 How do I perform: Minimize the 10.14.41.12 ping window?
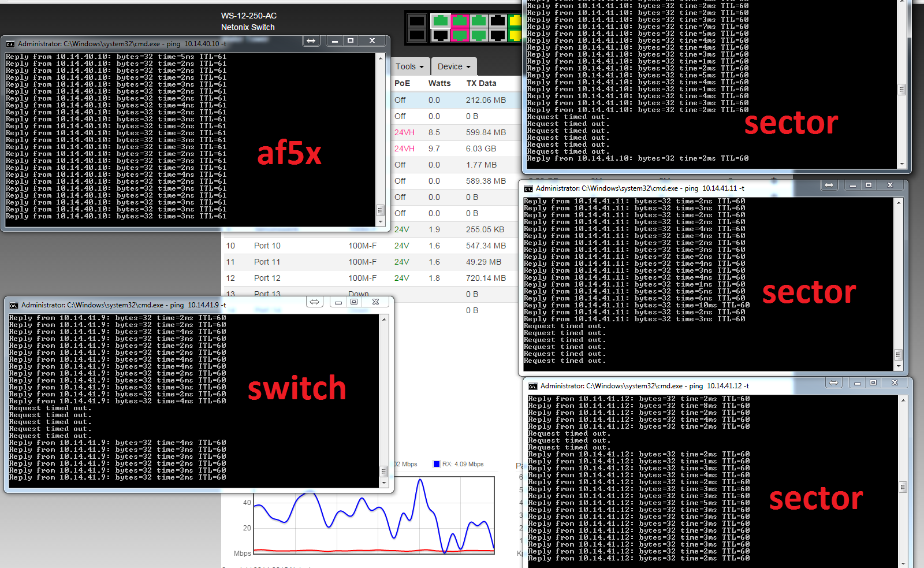pos(858,383)
